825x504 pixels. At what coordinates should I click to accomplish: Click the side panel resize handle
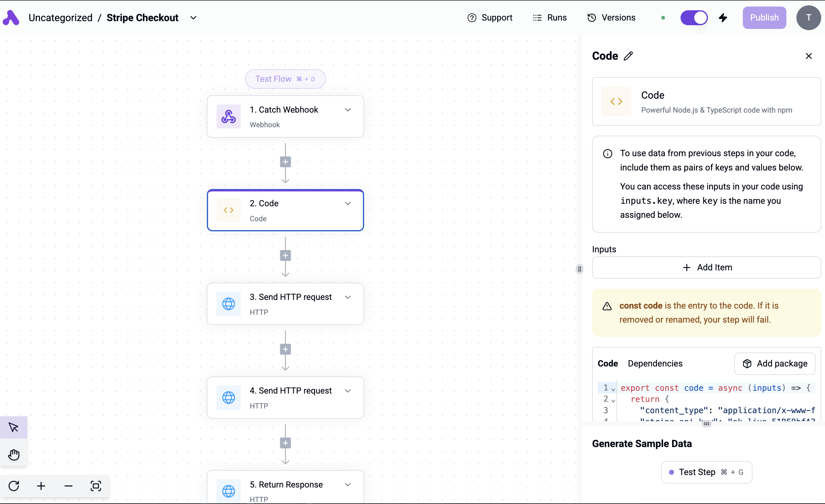click(x=580, y=269)
